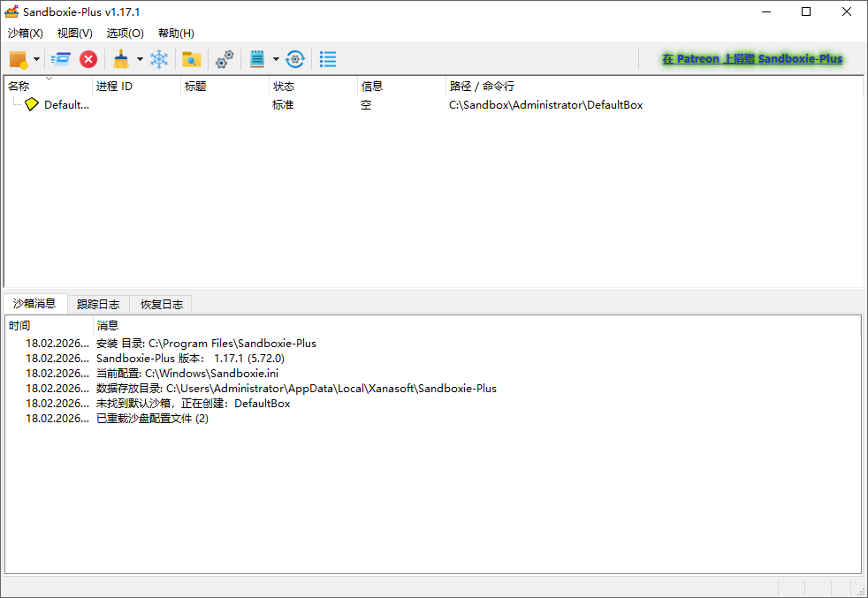Image resolution: width=868 pixels, height=598 pixels.
Task: Open the monitor list view icon
Action: click(327, 58)
